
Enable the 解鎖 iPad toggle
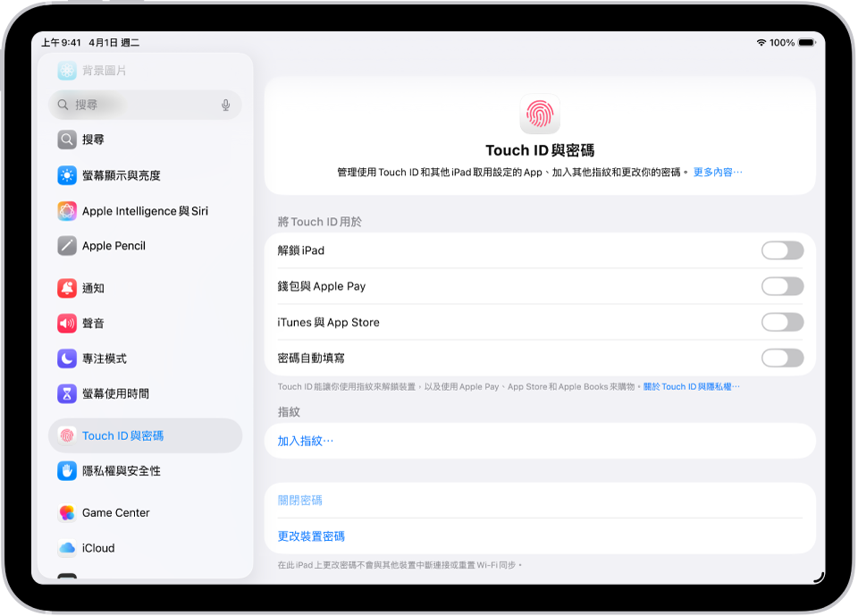point(783,250)
